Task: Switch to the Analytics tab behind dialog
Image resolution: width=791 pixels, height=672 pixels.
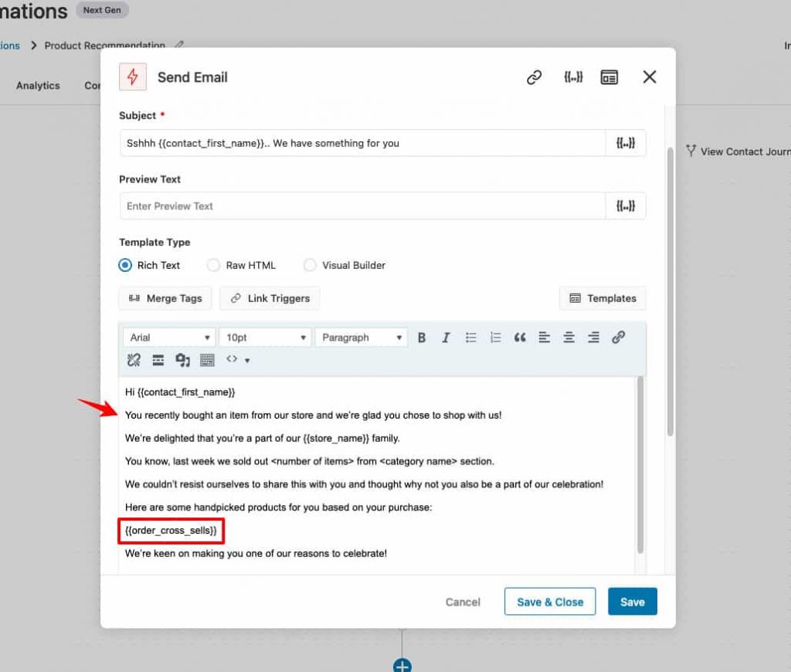Action: tap(38, 86)
